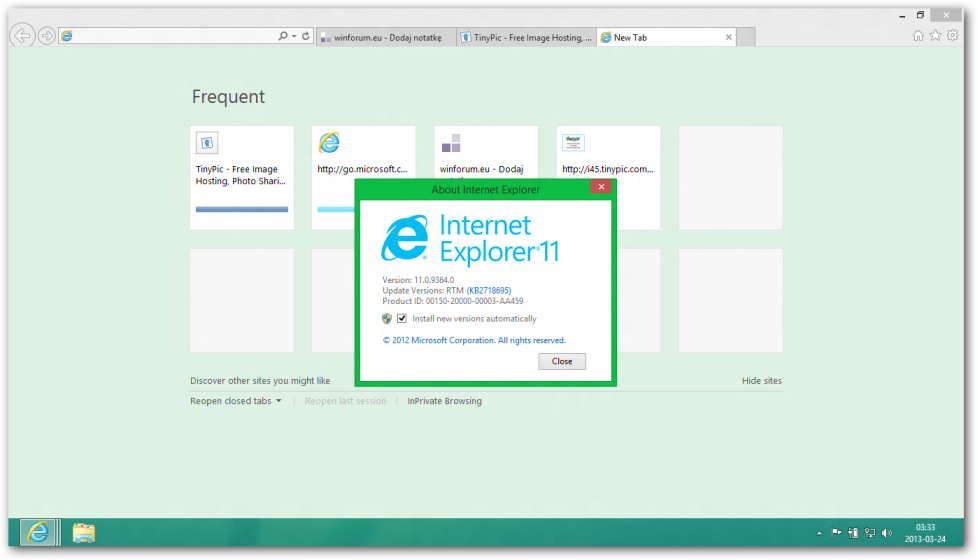This screenshot has height=560, width=978.
Task: Click the search magnifier in address bar
Action: 283,36
